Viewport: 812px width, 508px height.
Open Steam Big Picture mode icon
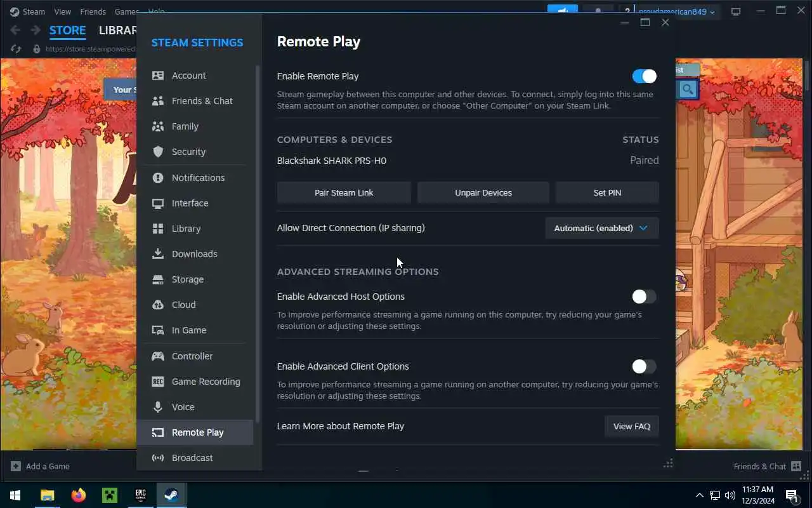pos(736,11)
